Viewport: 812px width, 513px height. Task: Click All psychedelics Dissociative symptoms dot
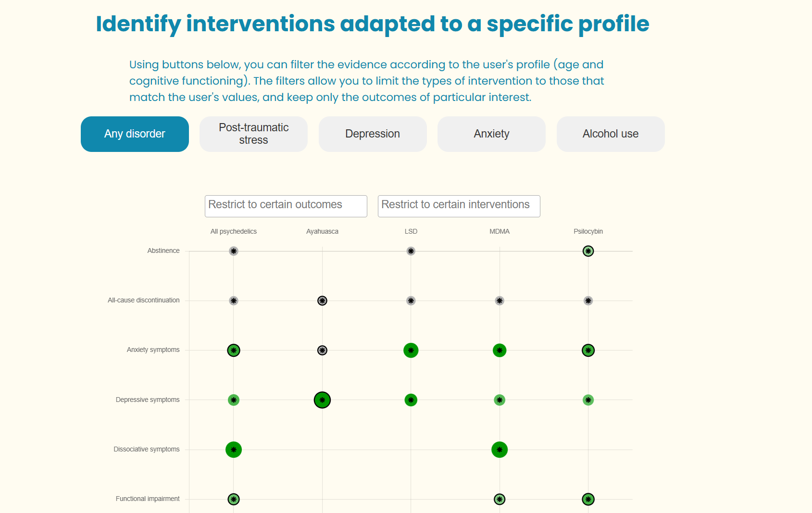click(234, 450)
